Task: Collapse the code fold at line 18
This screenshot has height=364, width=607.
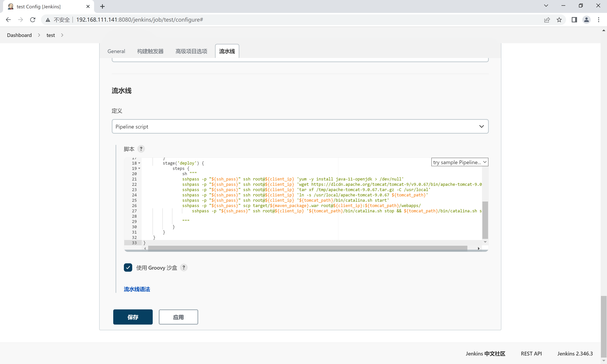Action: (x=139, y=163)
